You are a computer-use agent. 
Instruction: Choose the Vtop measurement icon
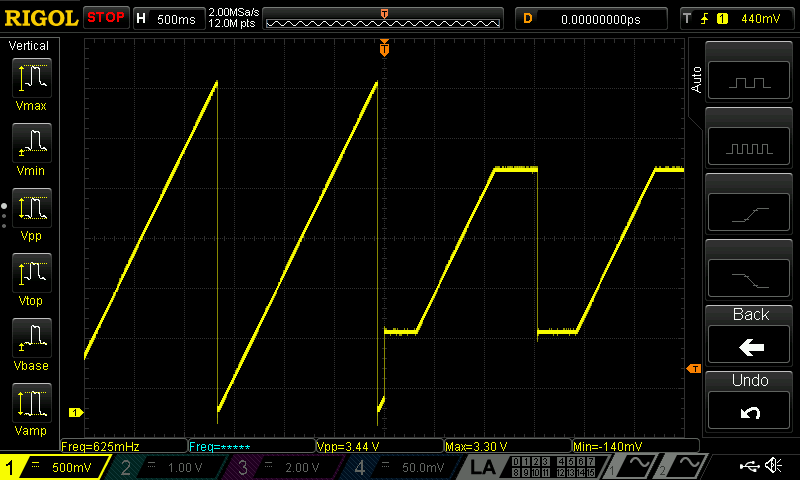pyautogui.click(x=30, y=279)
